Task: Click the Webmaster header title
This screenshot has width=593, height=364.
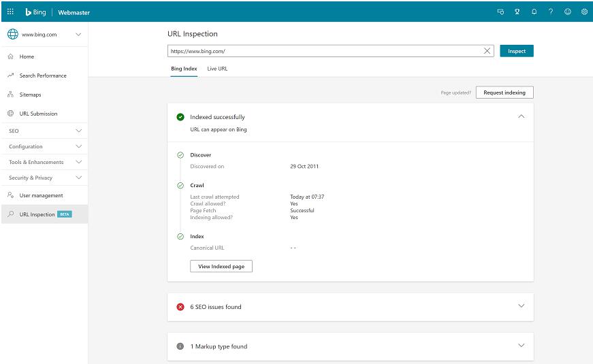Action: coord(74,12)
